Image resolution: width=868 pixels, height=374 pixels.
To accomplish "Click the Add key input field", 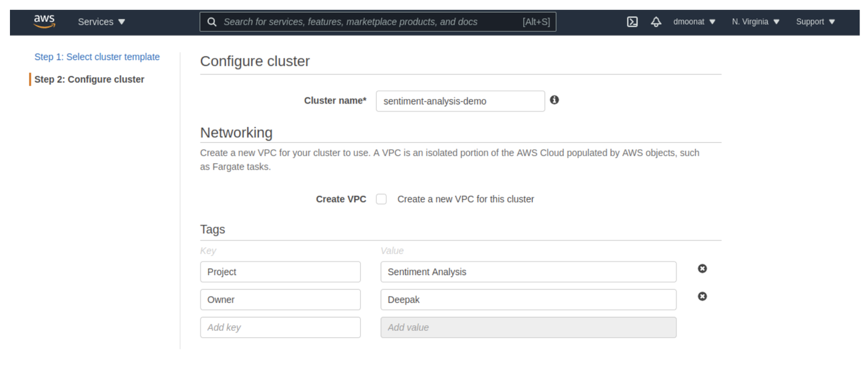I will [280, 327].
